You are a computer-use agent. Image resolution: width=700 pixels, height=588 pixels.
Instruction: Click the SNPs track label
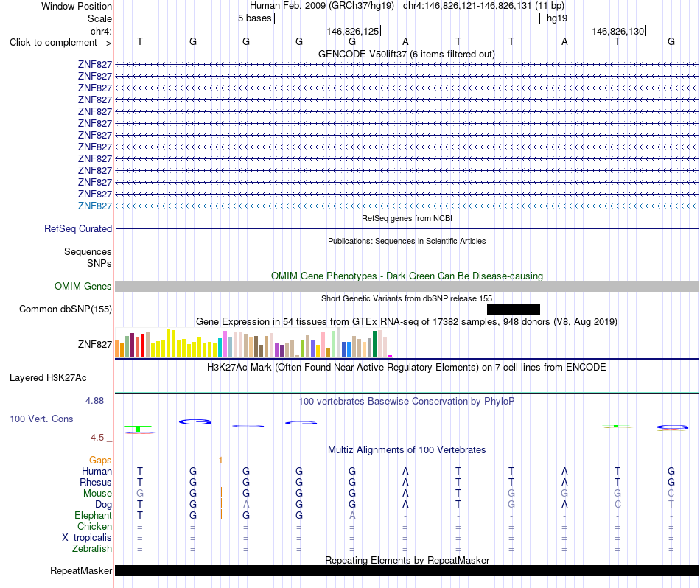[x=99, y=263]
